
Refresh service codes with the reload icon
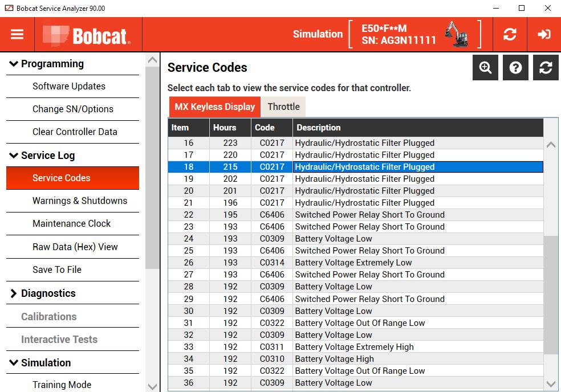[546, 67]
